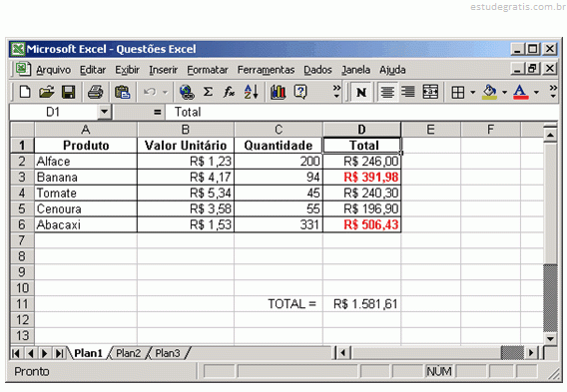567x392 pixels.
Task: Open the Office Assistant help icon
Action: [300, 92]
